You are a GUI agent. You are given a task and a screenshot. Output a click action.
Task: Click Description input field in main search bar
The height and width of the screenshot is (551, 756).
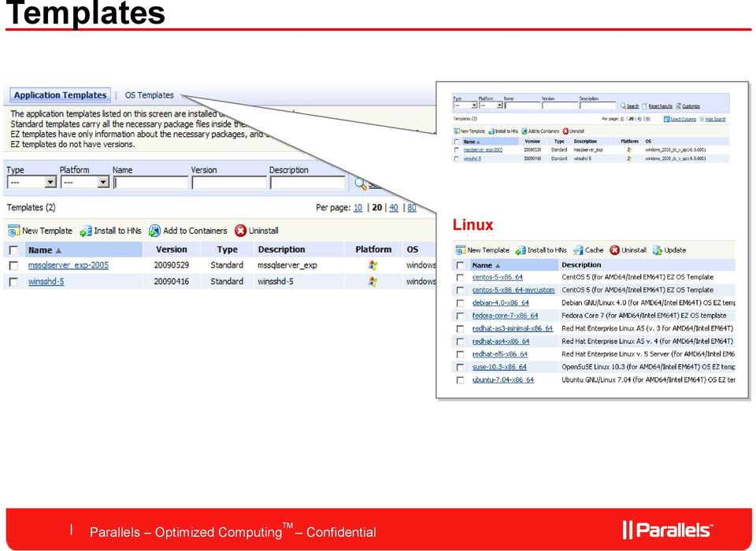308,183
